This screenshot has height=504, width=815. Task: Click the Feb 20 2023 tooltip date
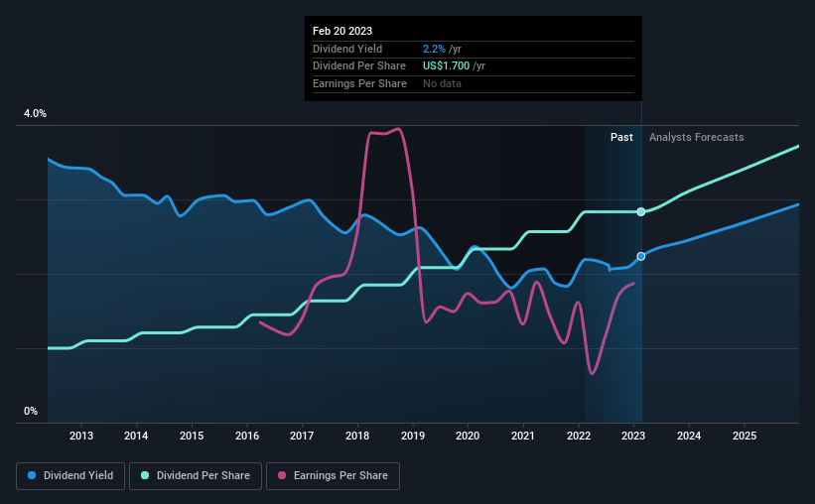[342, 31]
